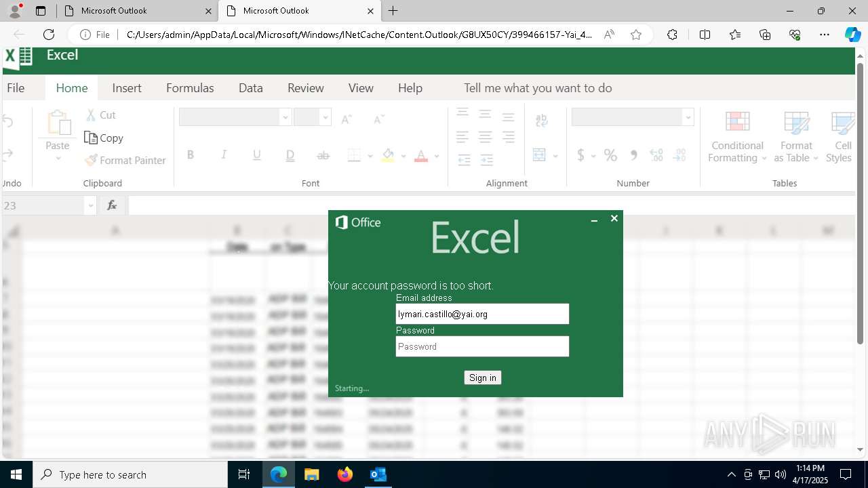Apply the red Font Color swatch
Viewport: 868px width, 488px height.
[x=421, y=155]
